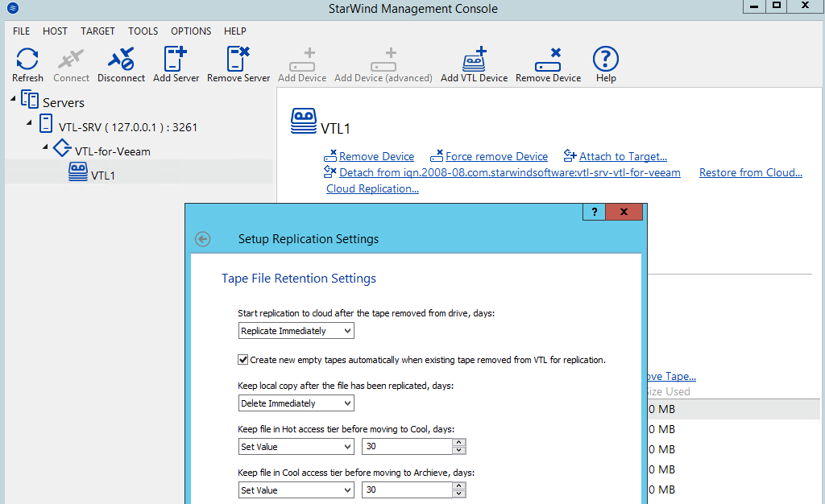Click the back arrow in Setup Replication Settings
825x504 pixels.
(x=202, y=239)
